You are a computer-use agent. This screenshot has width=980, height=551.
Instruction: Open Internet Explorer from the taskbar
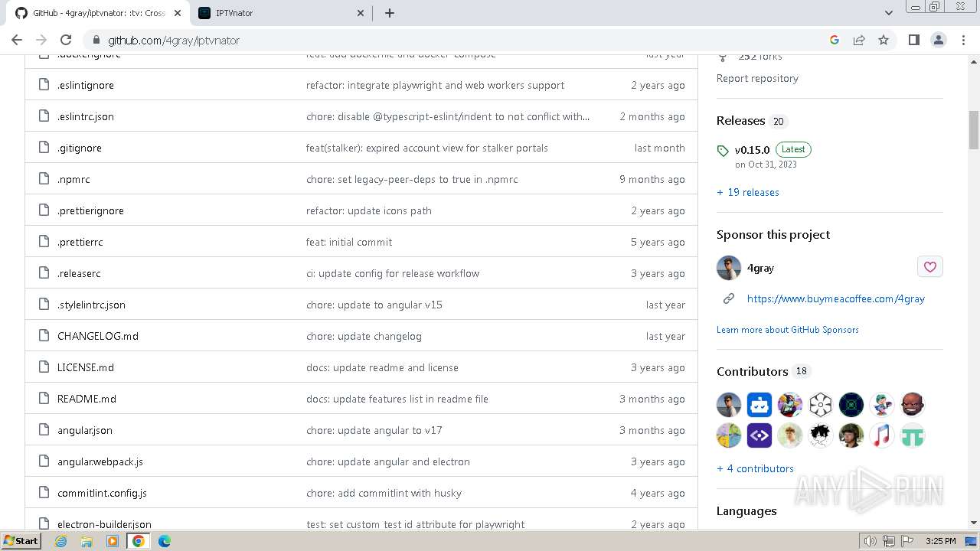point(60,541)
